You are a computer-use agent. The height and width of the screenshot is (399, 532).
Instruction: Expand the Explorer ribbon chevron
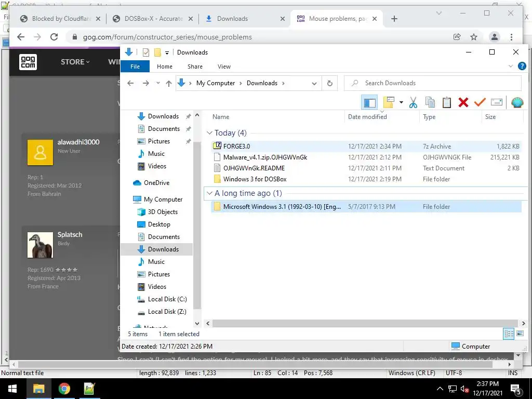pyautogui.click(x=511, y=66)
